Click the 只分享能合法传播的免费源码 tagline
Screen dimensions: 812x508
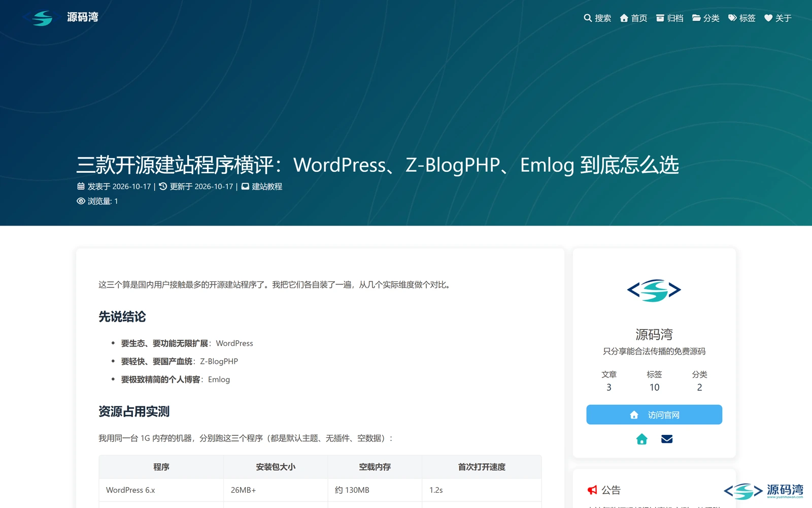654,351
